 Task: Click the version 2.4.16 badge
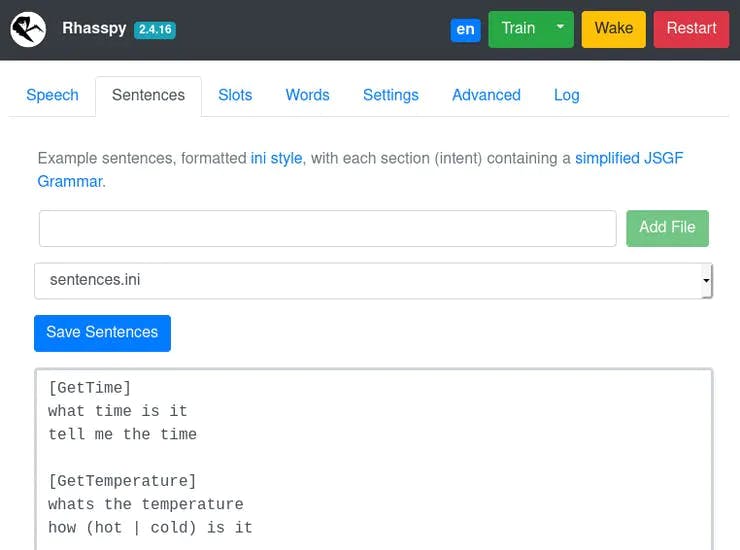pos(155,30)
